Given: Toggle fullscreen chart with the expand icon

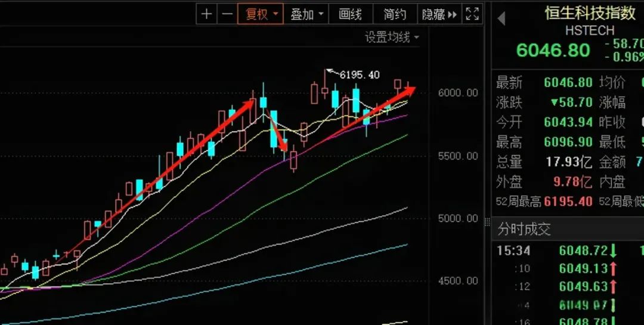Looking at the screenshot, I should click(x=472, y=14).
